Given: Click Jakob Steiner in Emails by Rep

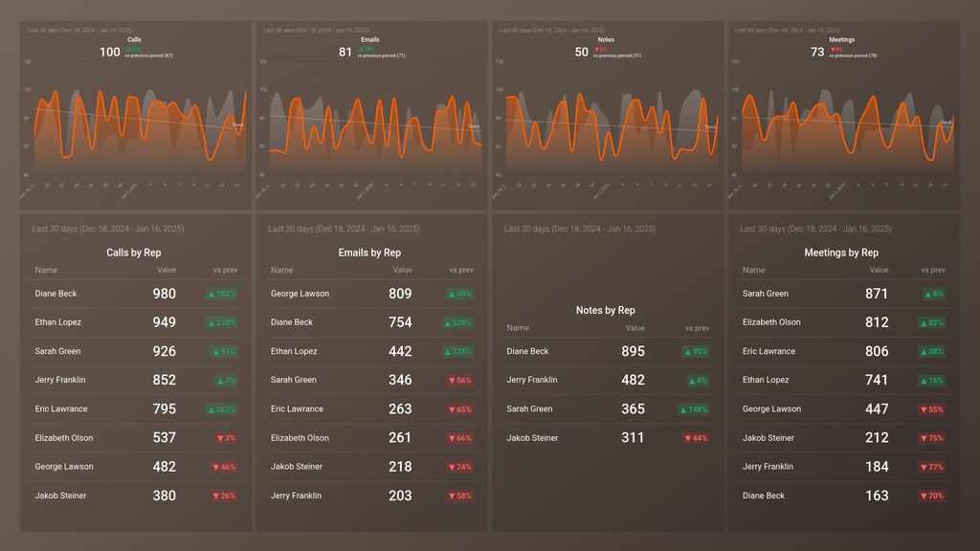Looking at the screenshot, I should pos(297,467).
